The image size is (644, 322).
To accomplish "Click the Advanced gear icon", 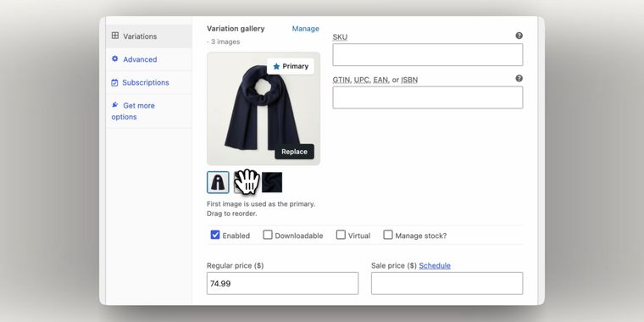I will [115, 58].
